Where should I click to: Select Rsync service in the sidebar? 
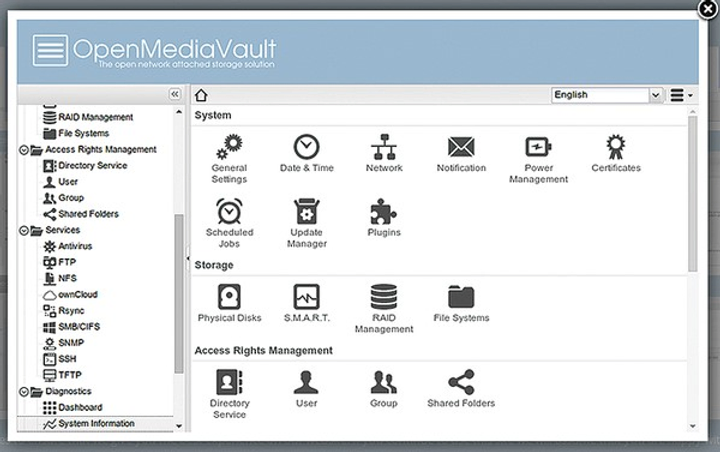pyautogui.click(x=63, y=311)
